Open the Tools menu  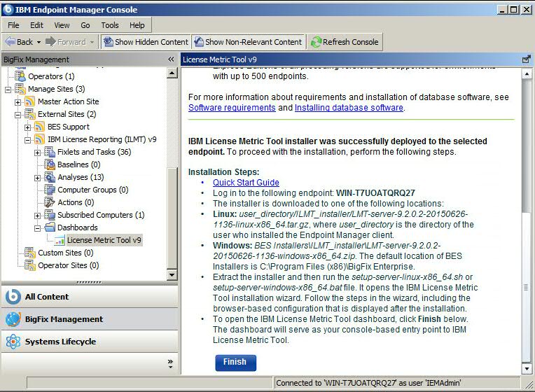coord(110,25)
